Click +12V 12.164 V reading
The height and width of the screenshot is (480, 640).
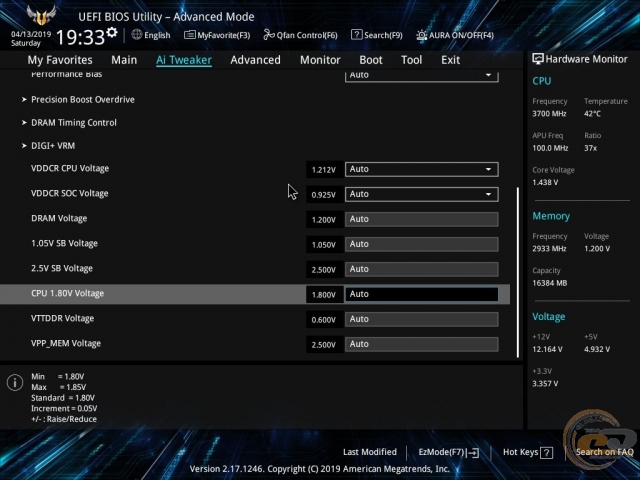pyautogui.click(x=547, y=349)
